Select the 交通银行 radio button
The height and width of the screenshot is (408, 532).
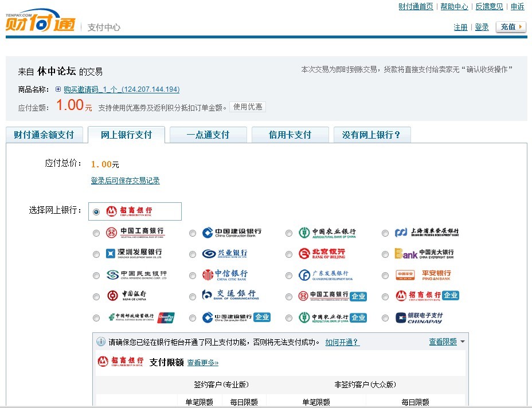point(193,297)
